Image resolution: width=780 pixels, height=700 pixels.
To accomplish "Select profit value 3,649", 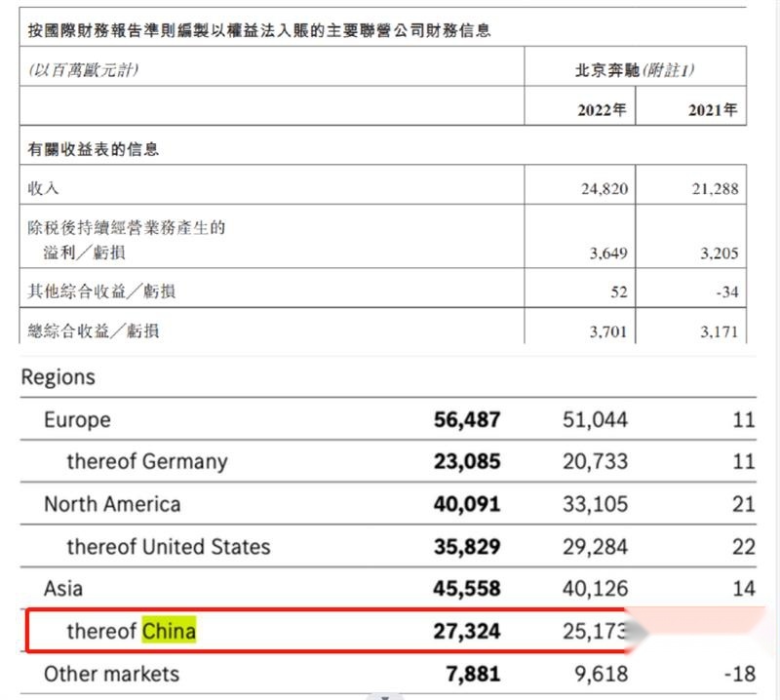I will coord(608,253).
